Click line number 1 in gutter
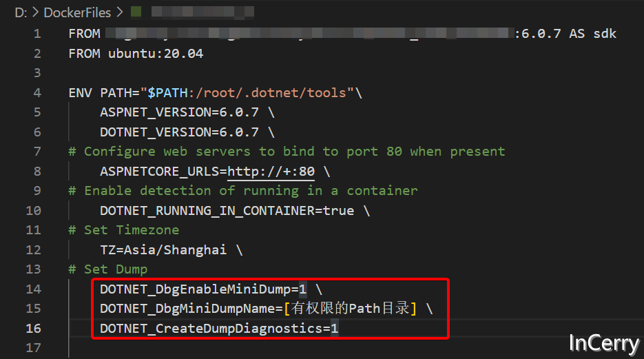 coord(37,34)
